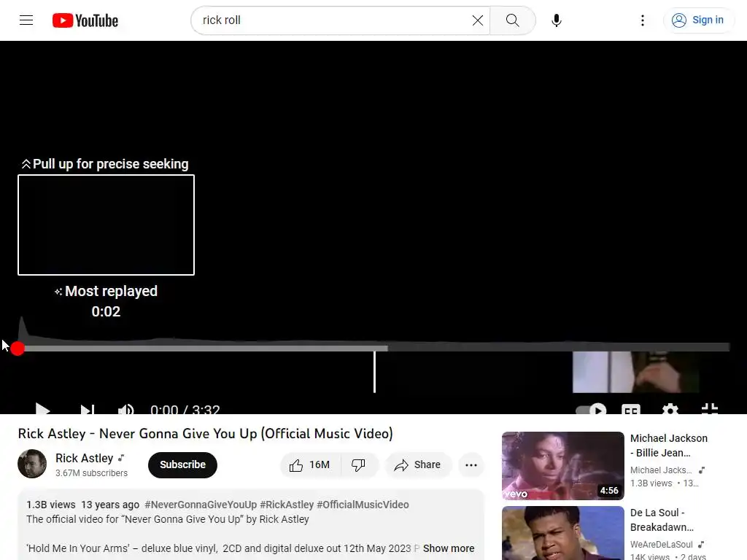Expand description with Show more
Viewport: 747px width, 560px height.
click(449, 548)
